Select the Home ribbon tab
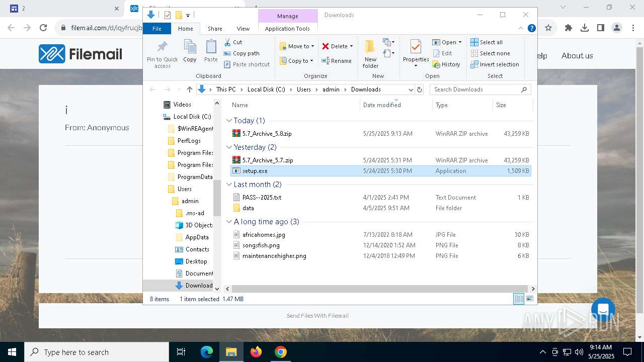This screenshot has height=362, width=644. [x=185, y=29]
